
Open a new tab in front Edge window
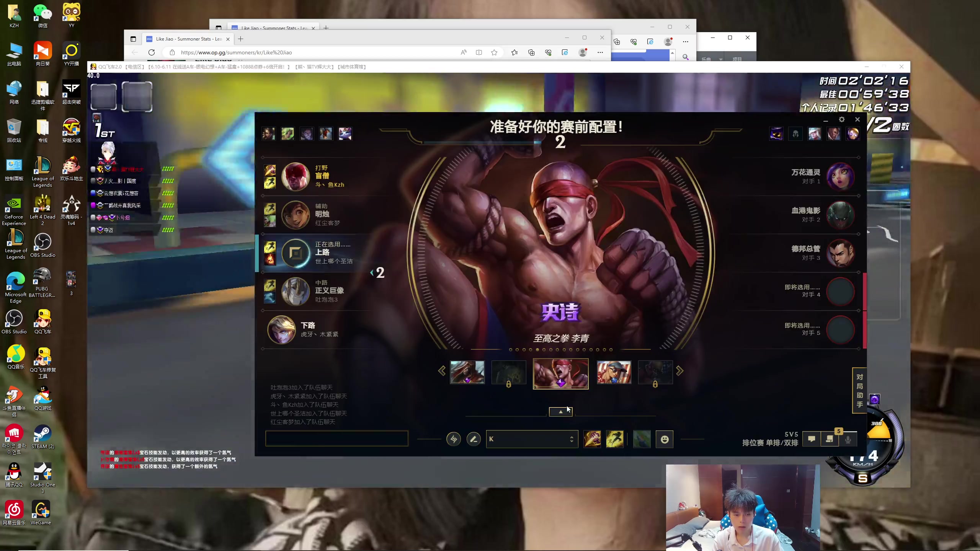tap(240, 39)
